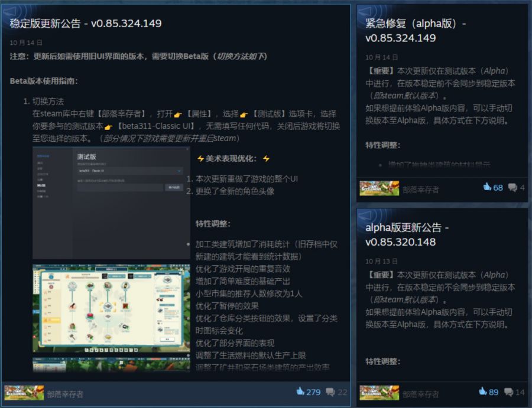Viewport: 532px width, 408px height.
Task: Click '特性调整:' heading in v0.85.320.148 card
Action: click(x=382, y=361)
